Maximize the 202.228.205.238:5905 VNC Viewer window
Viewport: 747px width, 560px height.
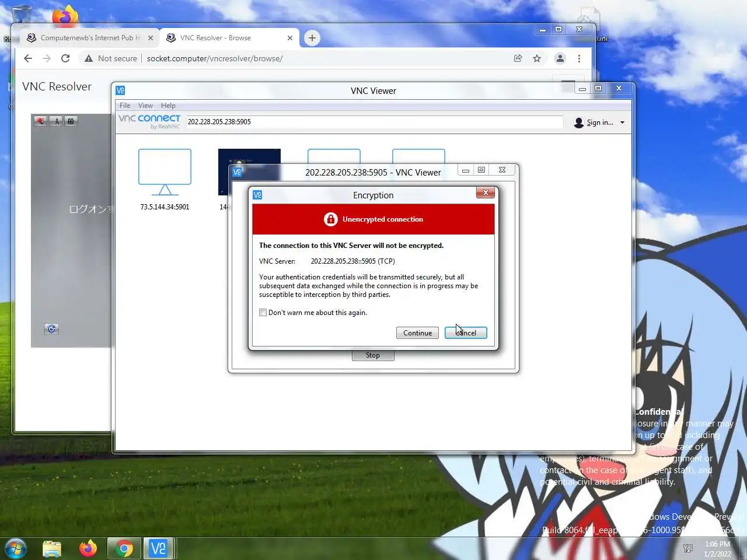click(x=481, y=170)
